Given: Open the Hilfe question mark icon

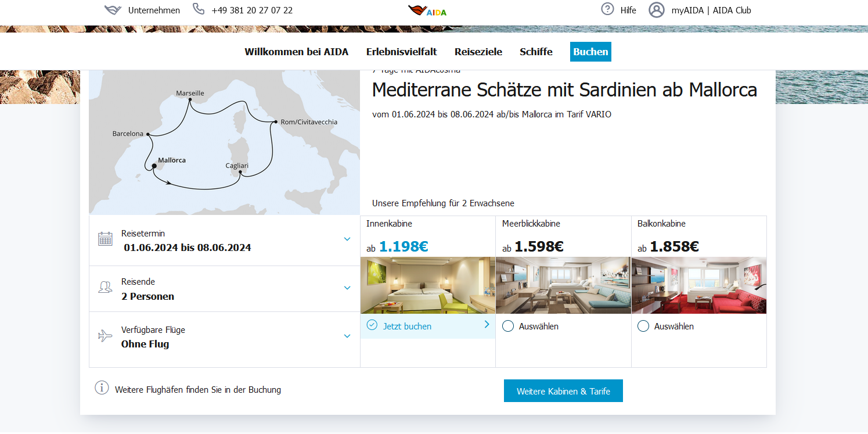Looking at the screenshot, I should point(607,9).
